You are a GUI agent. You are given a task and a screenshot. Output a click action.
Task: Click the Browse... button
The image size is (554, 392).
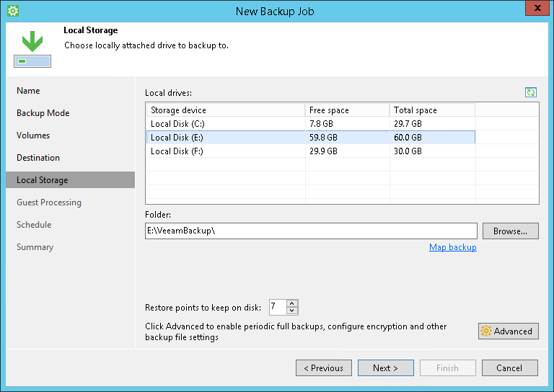(x=510, y=231)
